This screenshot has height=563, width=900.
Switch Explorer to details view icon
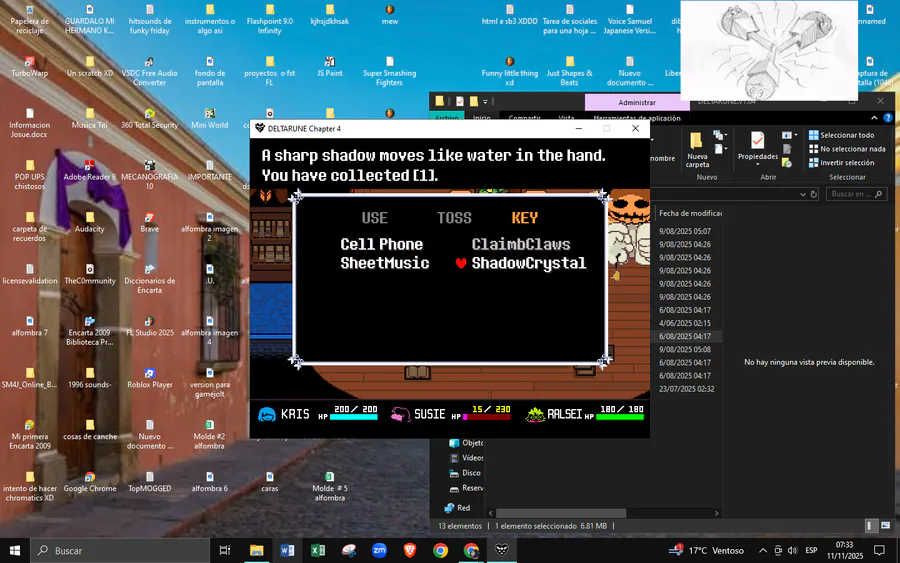coord(870,526)
